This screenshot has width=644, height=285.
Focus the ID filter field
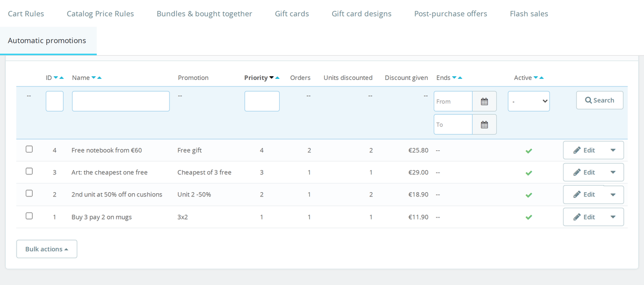pyautogui.click(x=55, y=101)
